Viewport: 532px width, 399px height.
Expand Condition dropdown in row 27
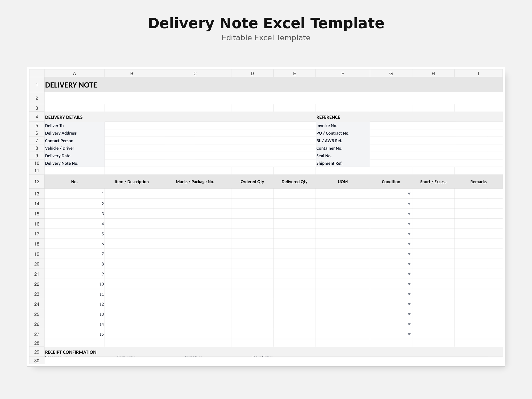coord(409,334)
